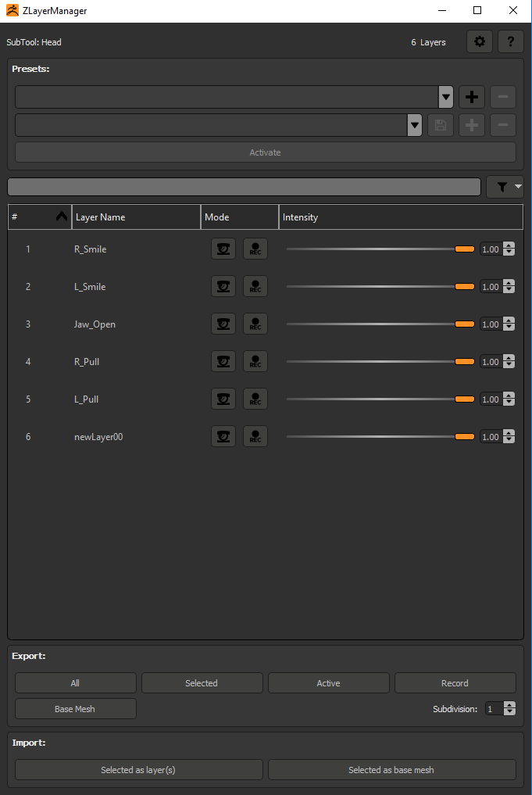Image resolution: width=532 pixels, height=795 pixels.
Task: Click L_Pull intensity slider handle
Action: click(465, 399)
